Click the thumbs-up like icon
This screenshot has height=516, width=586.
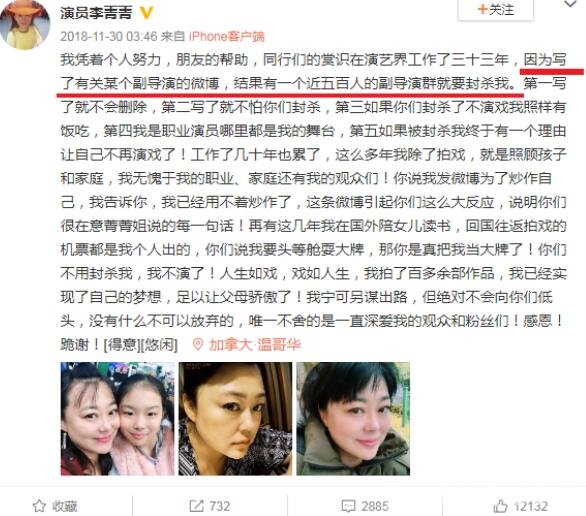500,506
